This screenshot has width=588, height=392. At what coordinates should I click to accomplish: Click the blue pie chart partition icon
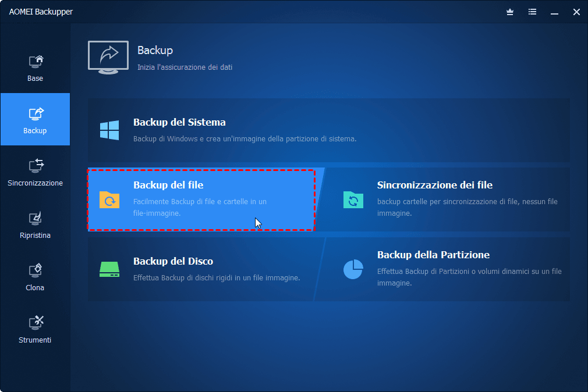pos(353,269)
